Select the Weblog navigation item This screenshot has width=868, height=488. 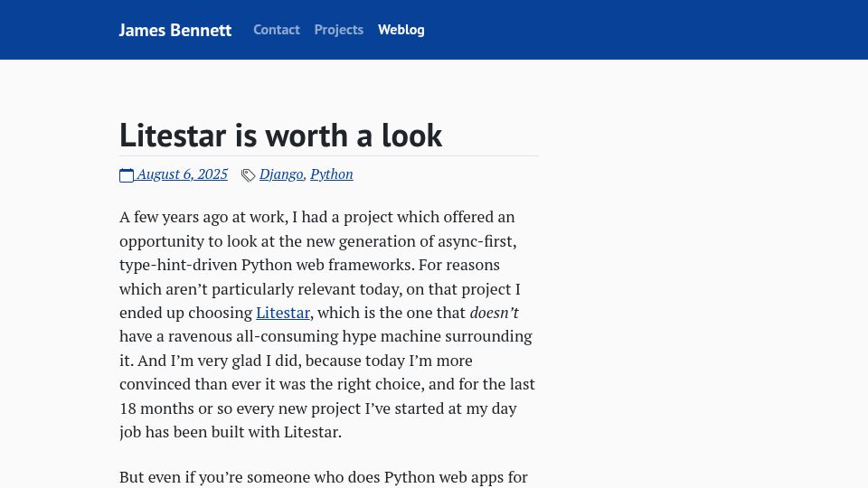point(401,30)
